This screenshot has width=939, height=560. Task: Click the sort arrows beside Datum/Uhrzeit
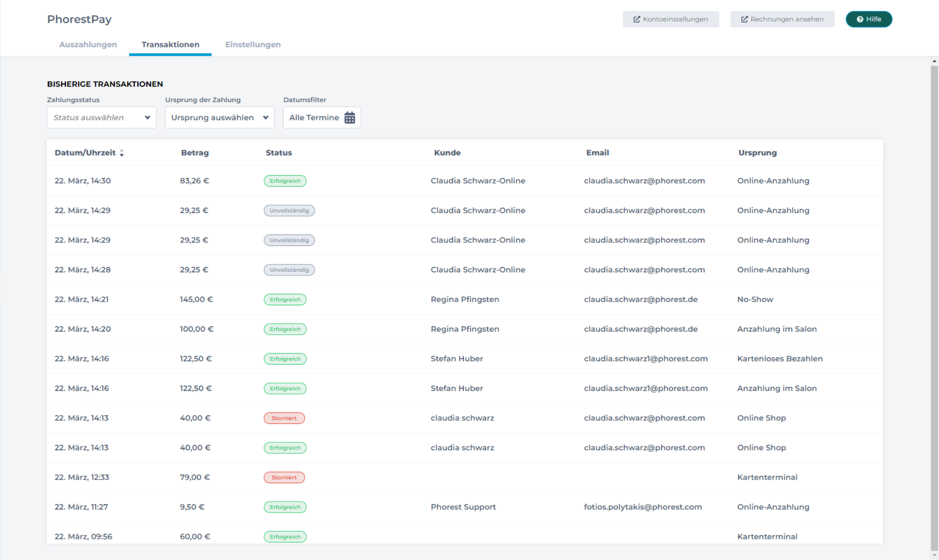pos(122,153)
